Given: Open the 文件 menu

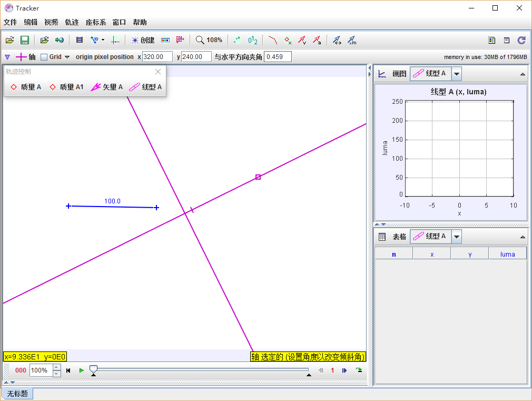Looking at the screenshot, I should point(10,23).
